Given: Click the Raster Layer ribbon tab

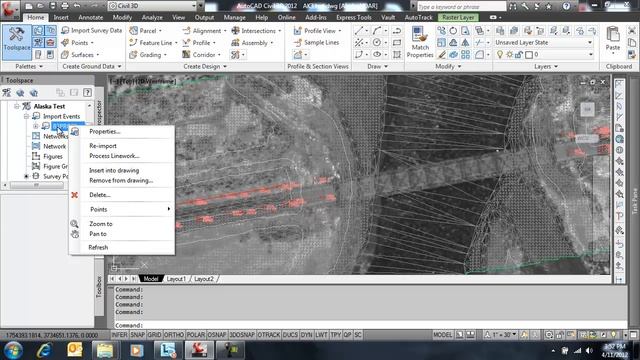Looking at the screenshot, I should [458, 18].
